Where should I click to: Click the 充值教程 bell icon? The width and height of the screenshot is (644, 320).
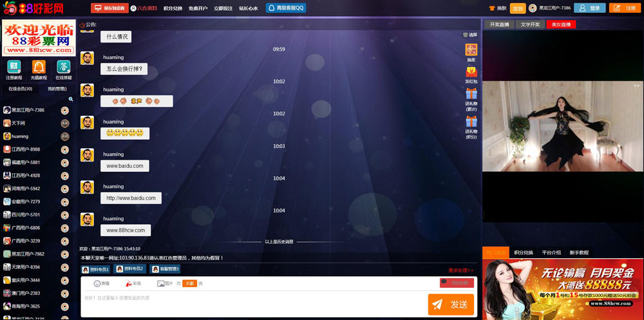(x=39, y=67)
